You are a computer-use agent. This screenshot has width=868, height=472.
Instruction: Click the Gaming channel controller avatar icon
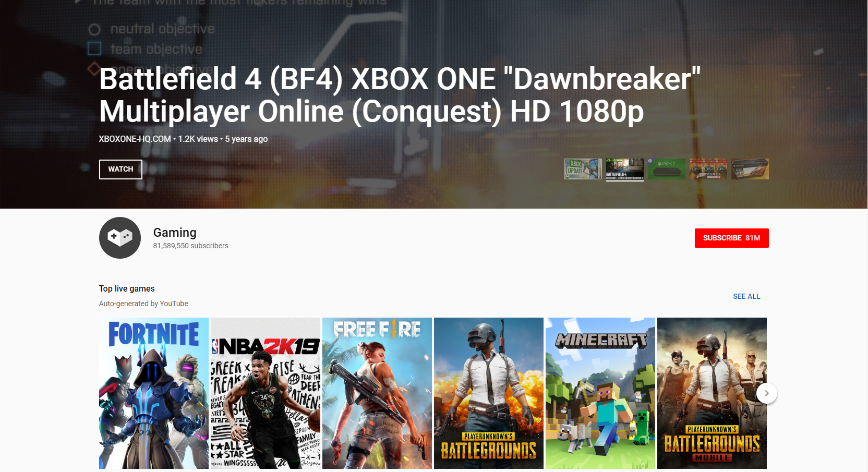coord(120,238)
